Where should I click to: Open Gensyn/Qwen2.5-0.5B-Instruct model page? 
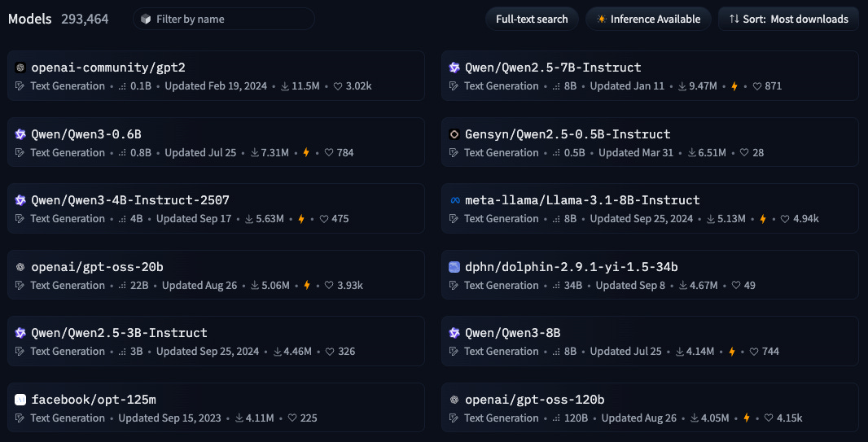coord(568,134)
